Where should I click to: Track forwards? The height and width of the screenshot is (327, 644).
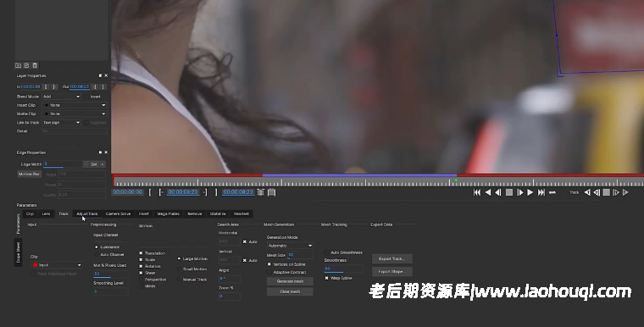point(625,192)
